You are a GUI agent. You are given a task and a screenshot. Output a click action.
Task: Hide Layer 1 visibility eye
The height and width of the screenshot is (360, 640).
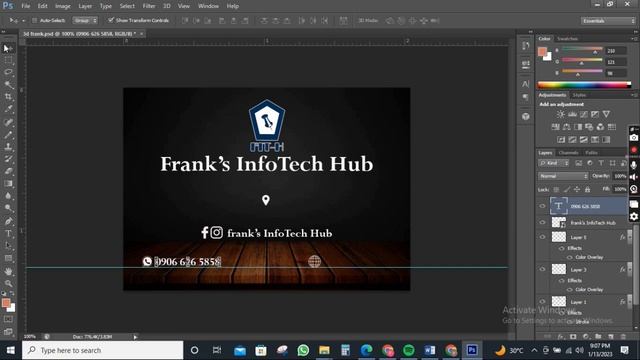click(x=542, y=302)
